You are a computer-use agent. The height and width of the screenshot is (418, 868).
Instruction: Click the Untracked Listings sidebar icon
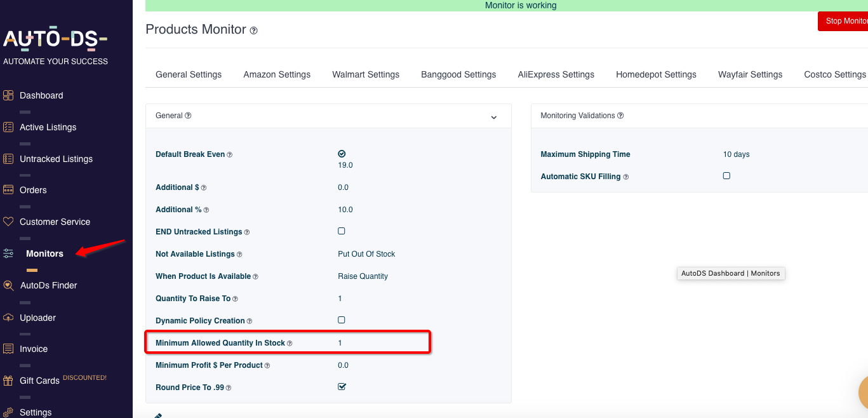pyautogui.click(x=8, y=159)
